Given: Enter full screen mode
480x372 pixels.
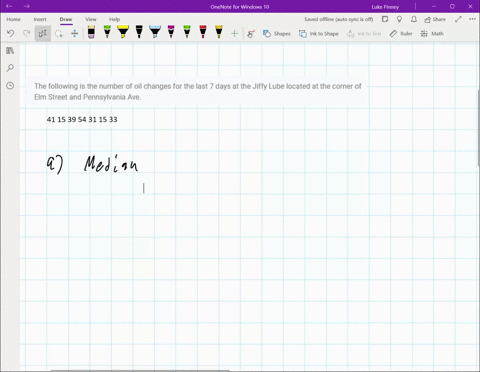Looking at the screenshot, I should 458,19.
